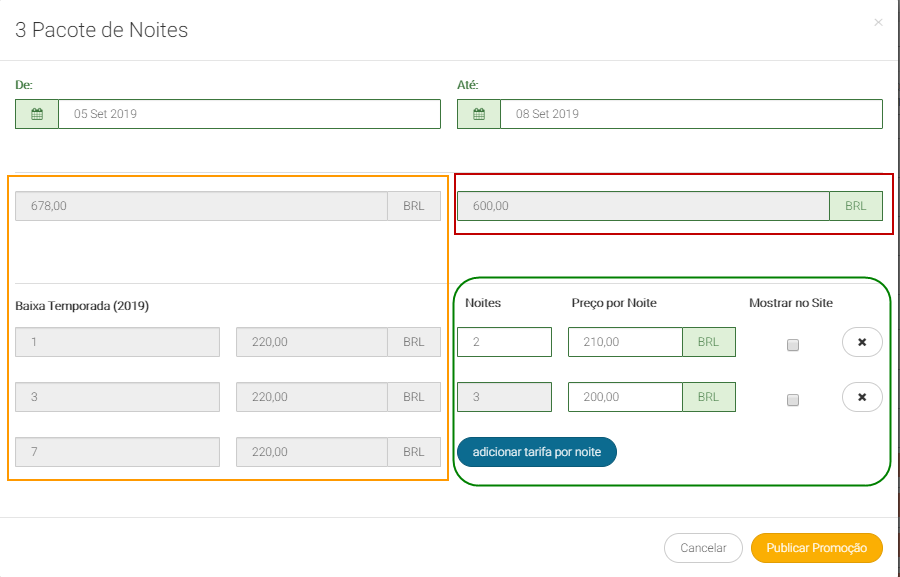The width and height of the screenshot is (900, 577).
Task: Focus the Noites field containing 2
Action: [504, 342]
